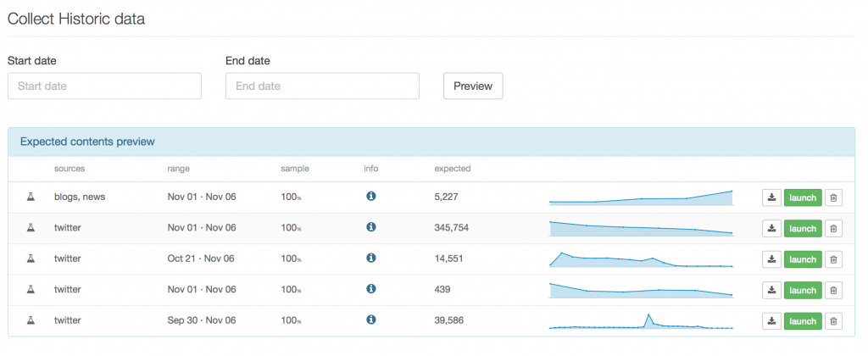Trash the Sep 30 - Nov 06 twitter row
868x356 pixels.
[833, 321]
